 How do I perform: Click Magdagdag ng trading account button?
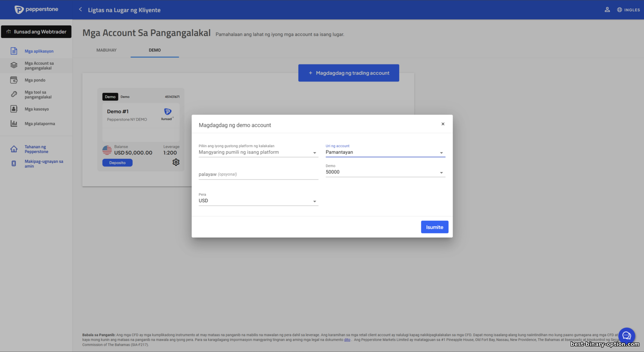tap(349, 73)
